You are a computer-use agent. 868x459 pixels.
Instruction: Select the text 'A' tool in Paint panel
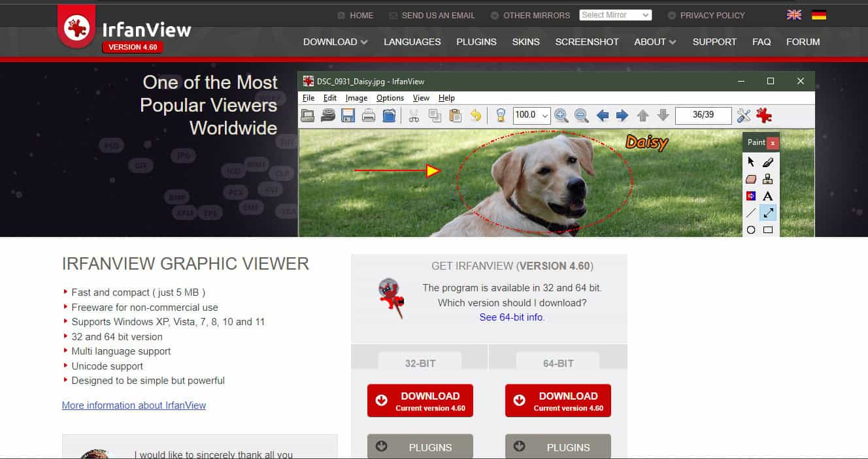[x=768, y=196]
